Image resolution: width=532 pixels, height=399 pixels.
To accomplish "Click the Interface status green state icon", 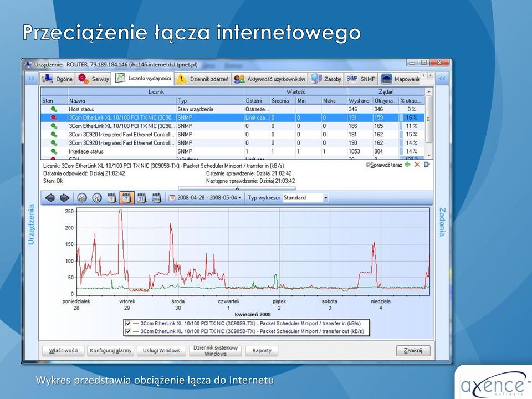I will point(54,151).
